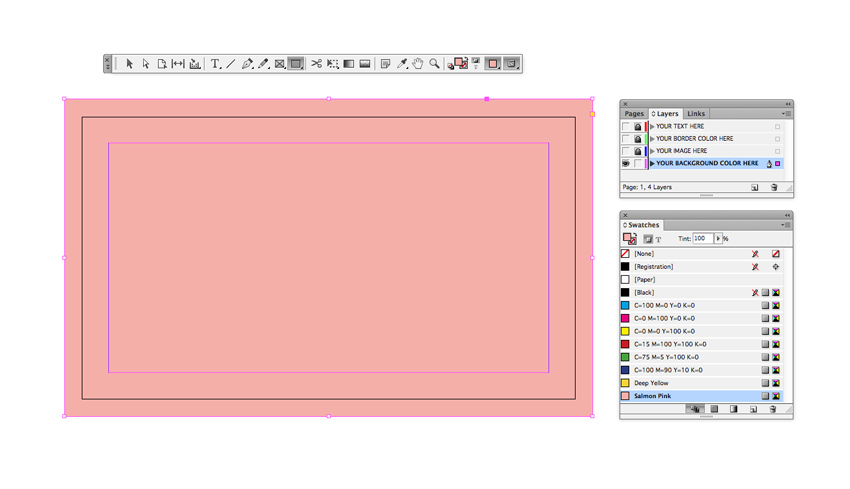850x489 pixels.
Task: Select the Deep Yellow swatch
Action: coord(702,383)
